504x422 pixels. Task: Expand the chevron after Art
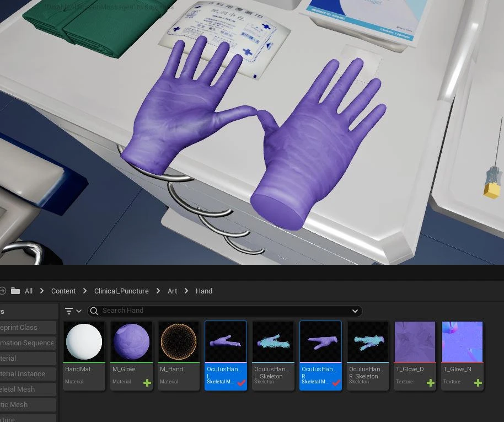pos(186,291)
